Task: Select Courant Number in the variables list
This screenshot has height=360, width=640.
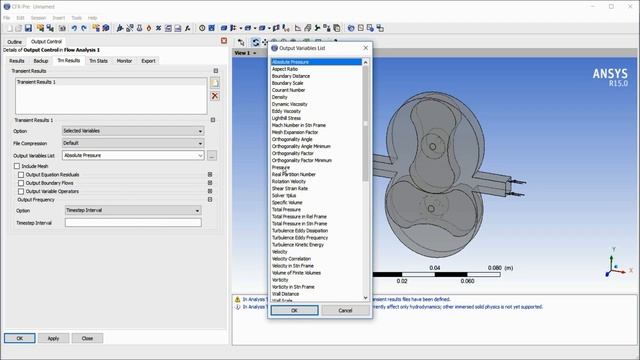Action: point(289,90)
